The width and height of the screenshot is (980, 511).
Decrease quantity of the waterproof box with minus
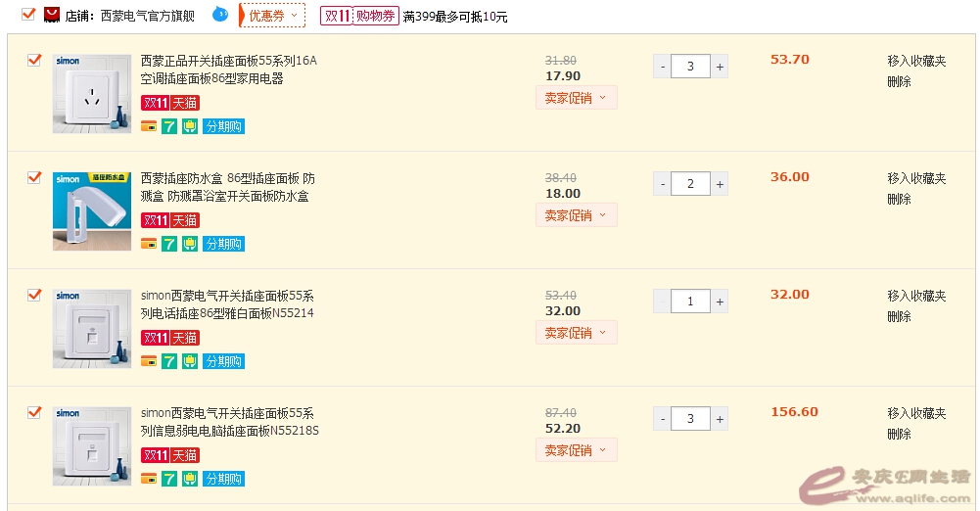coord(663,184)
